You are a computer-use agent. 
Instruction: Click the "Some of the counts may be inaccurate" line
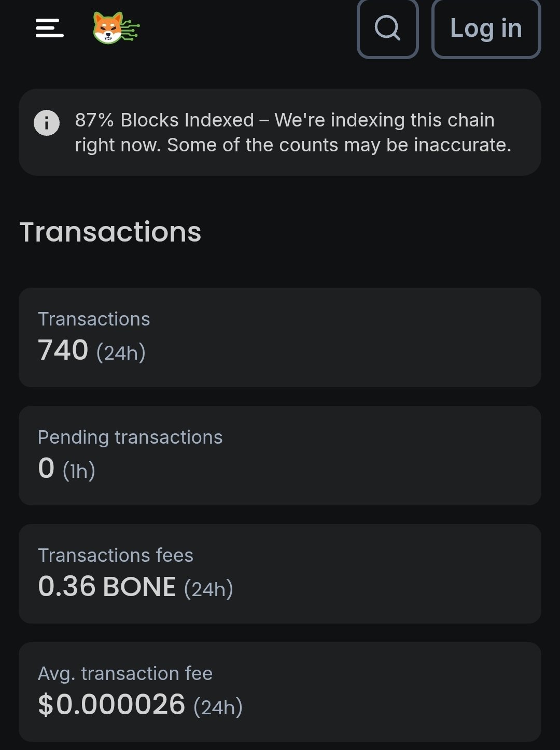point(339,145)
